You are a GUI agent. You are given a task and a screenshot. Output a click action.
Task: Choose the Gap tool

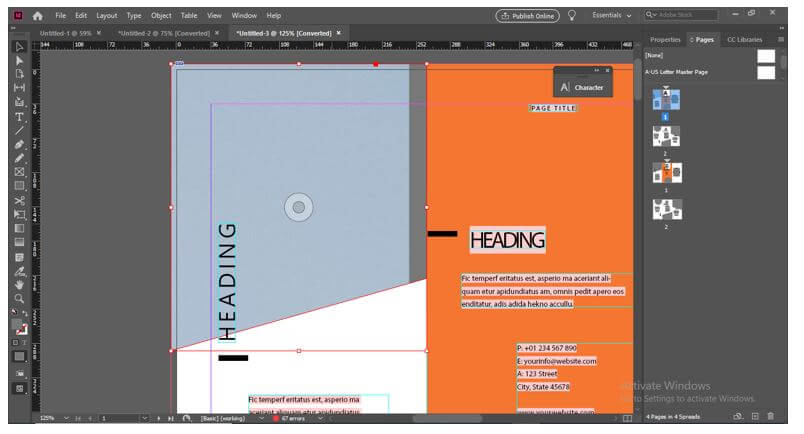click(x=19, y=88)
